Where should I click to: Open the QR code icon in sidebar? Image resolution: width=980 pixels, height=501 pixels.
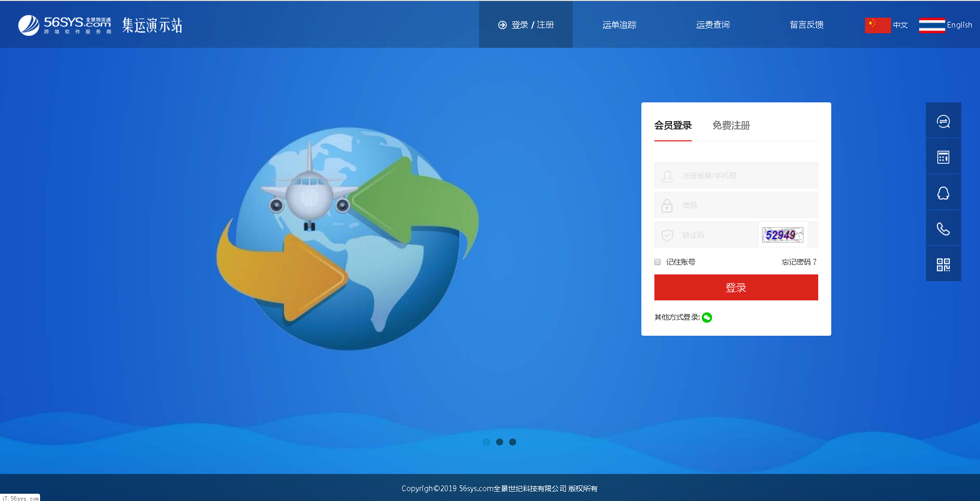(943, 263)
